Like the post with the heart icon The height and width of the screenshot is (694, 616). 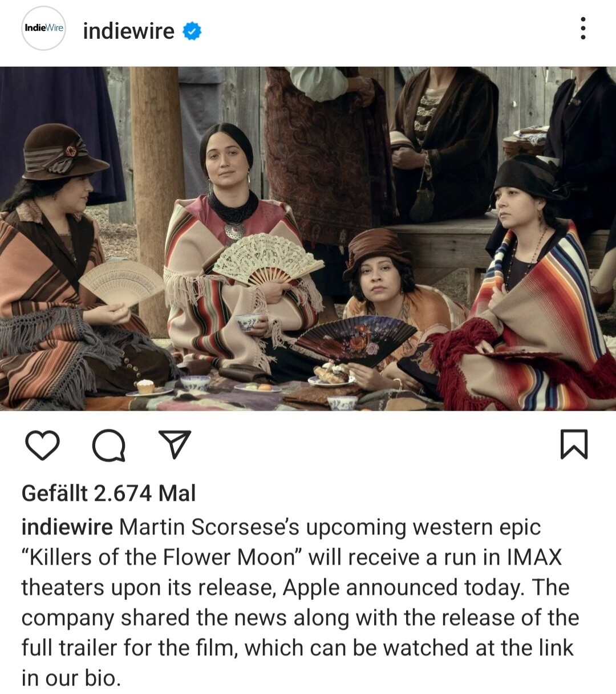tap(43, 445)
